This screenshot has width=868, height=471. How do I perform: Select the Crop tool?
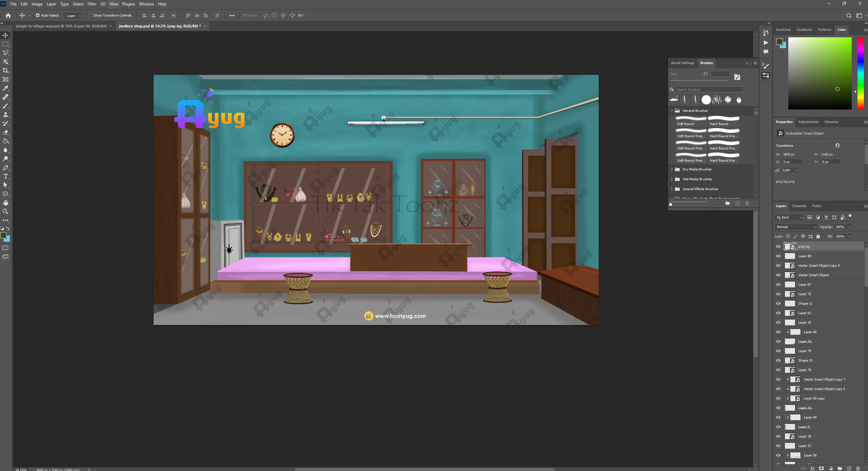coord(6,70)
